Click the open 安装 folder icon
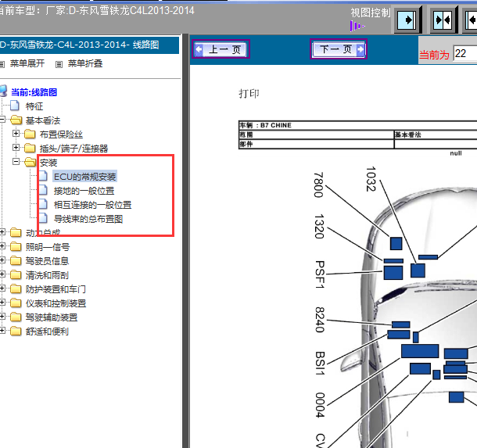Image resolution: width=477 pixels, height=448 pixels. click(30, 162)
